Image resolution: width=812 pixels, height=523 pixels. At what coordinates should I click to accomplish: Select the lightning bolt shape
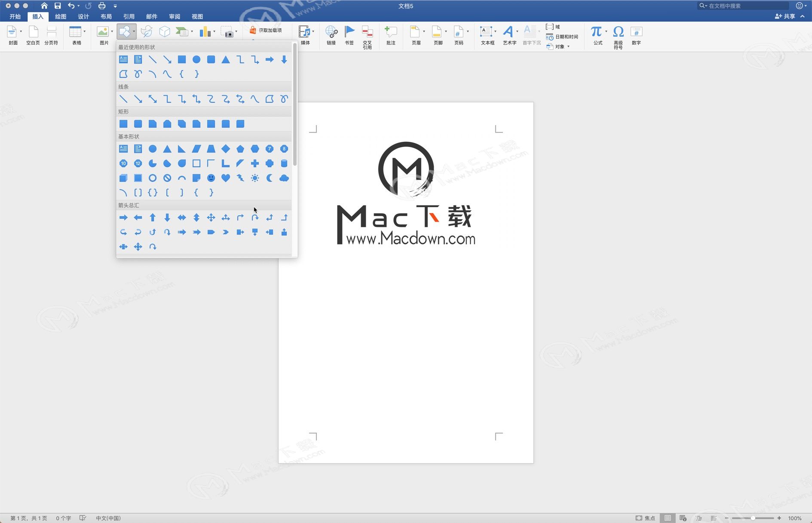(x=240, y=178)
